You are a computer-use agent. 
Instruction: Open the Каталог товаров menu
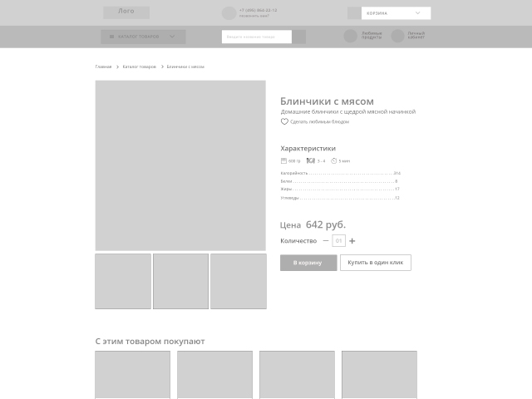(x=143, y=37)
